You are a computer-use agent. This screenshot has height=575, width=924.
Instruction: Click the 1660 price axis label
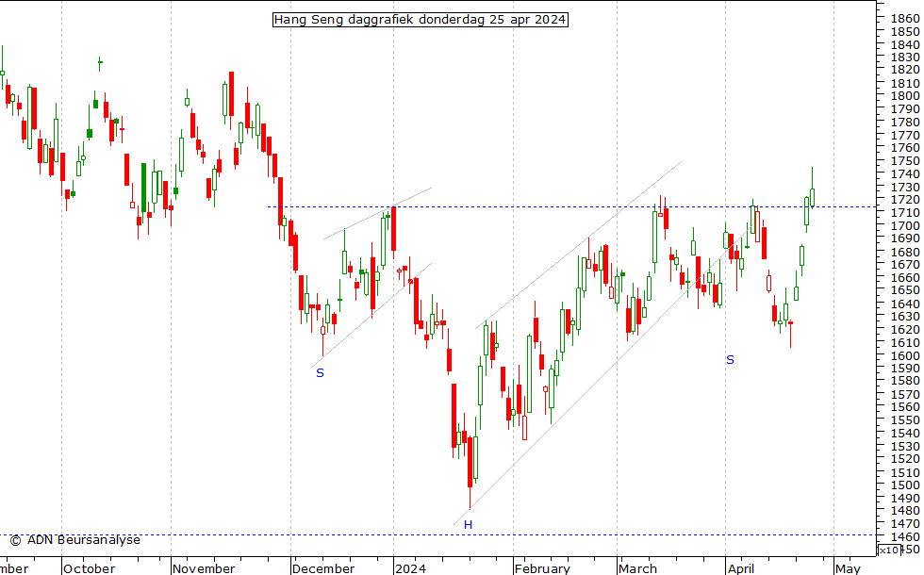[905, 277]
